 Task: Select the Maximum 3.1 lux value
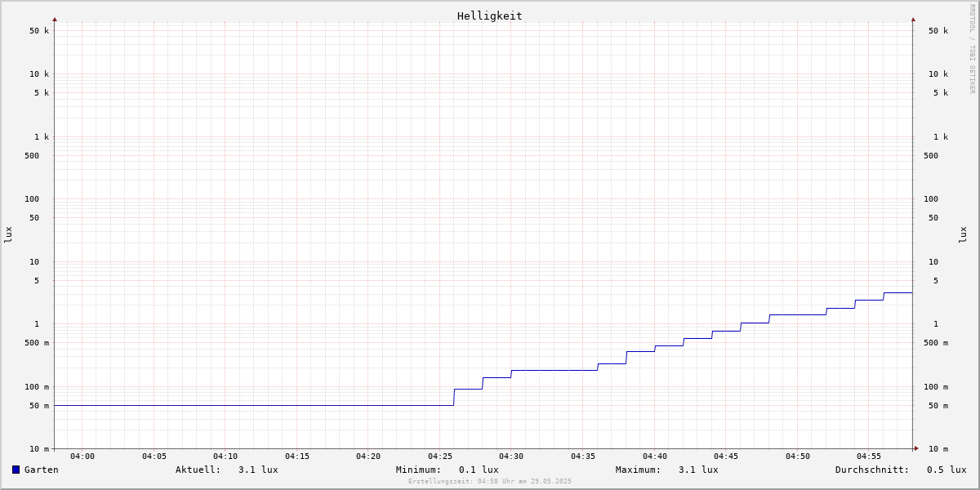click(x=698, y=470)
